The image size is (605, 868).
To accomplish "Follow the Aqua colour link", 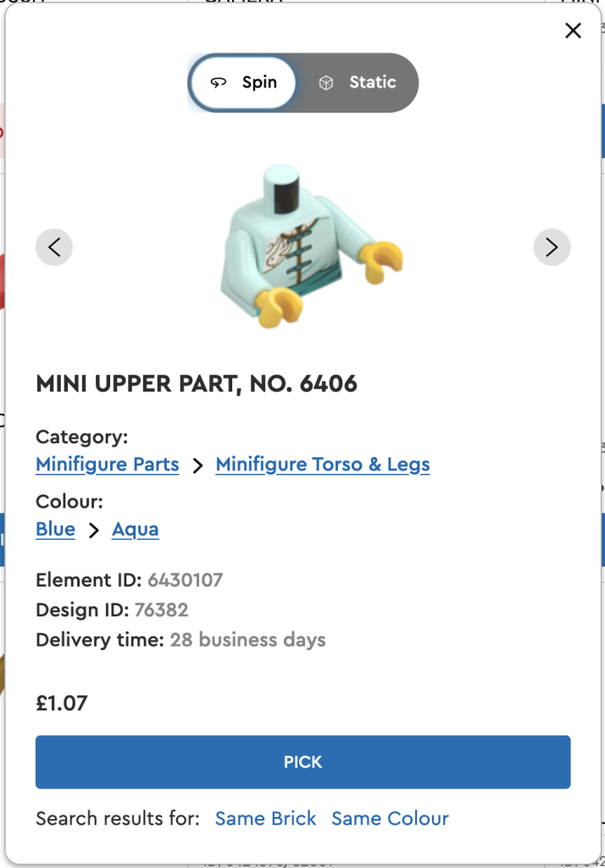I will pyautogui.click(x=136, y=530).
